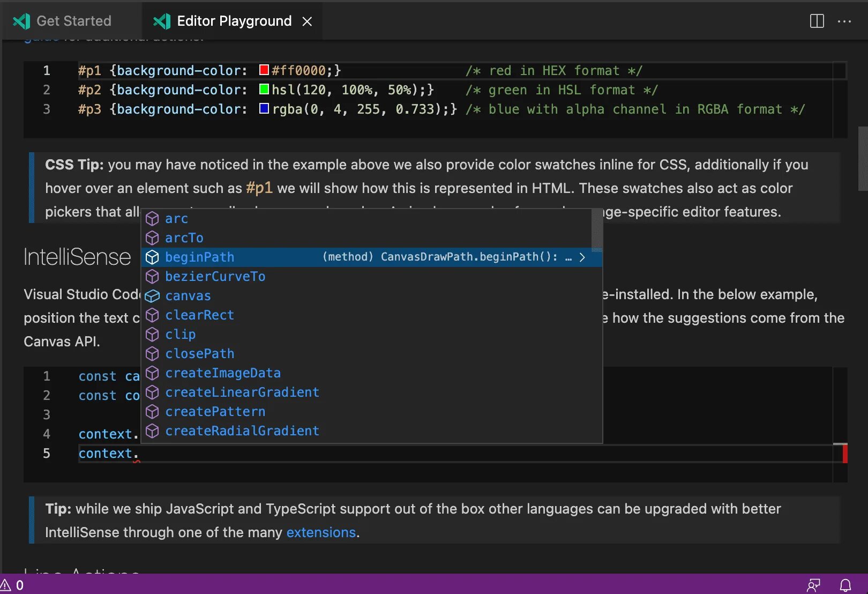The image size is (868, 594).
Task: Select the Editor Playground tab
Action: [231, 21]
